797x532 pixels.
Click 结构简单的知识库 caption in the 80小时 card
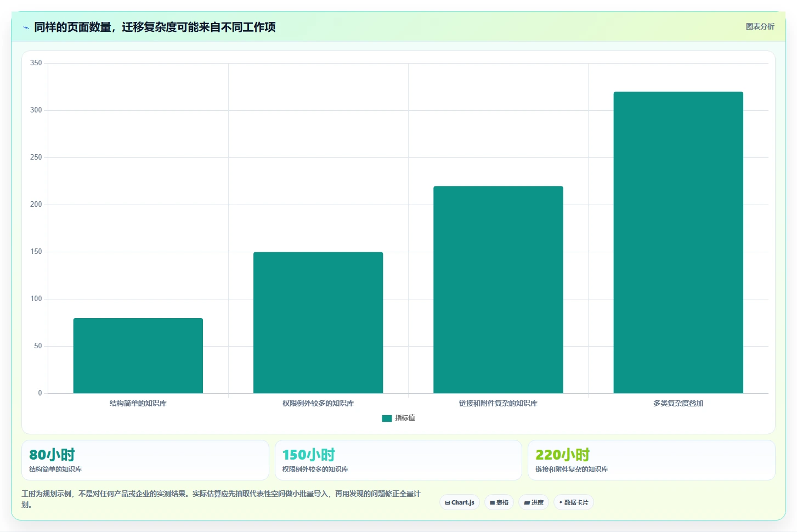coord(55,469)
